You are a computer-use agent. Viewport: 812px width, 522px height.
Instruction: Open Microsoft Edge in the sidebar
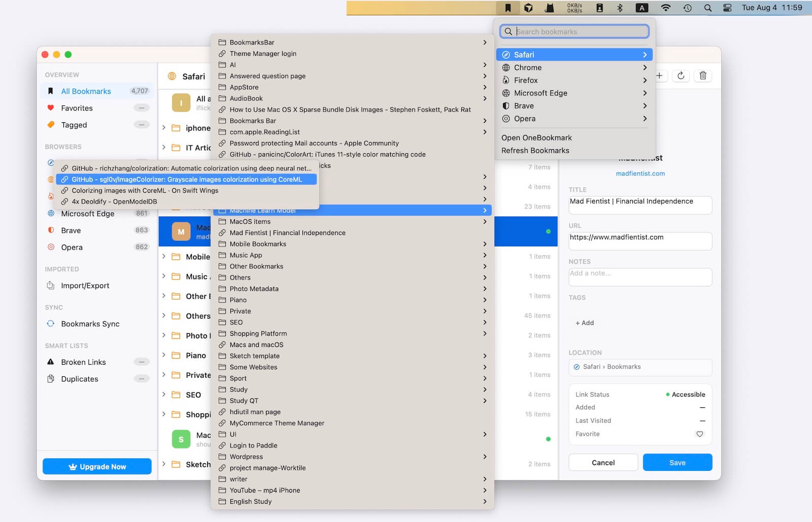coord(96,214)
